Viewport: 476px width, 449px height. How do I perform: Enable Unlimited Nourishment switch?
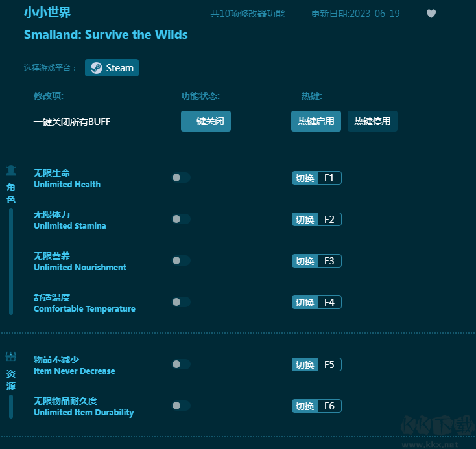tap(181, 260)
